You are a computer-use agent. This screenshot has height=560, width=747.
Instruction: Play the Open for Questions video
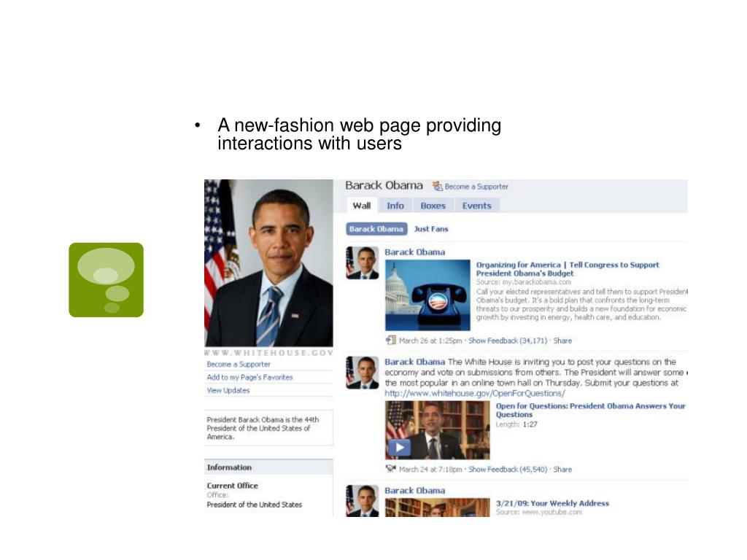399,447
